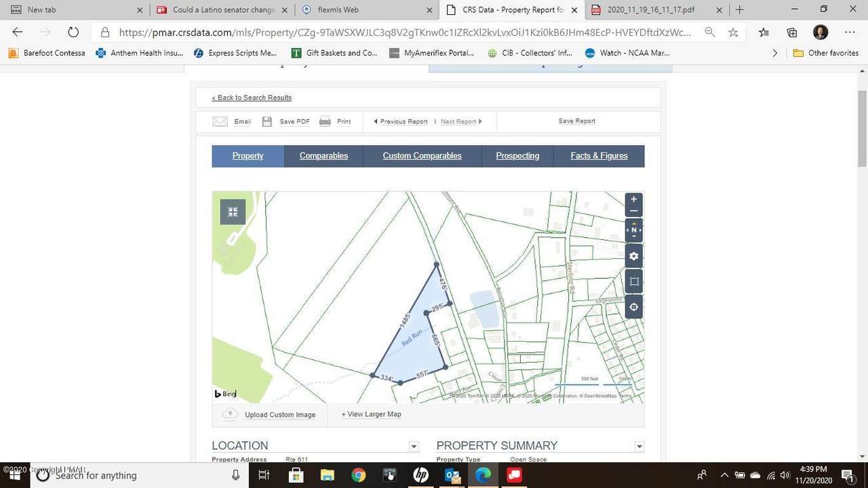The width and height of the screenshot is (868, 488).
Task: Click the browser address bar URL
Action: [x=405, y=32]
